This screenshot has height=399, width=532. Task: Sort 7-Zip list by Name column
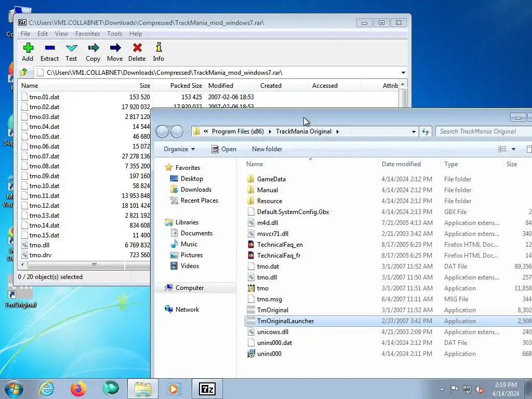[x=60, y=86]
